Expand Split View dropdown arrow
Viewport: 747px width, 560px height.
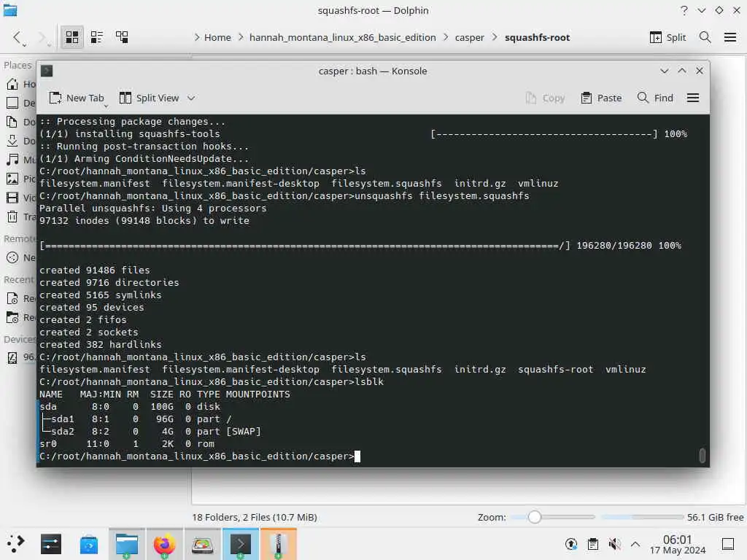point(191,98)
